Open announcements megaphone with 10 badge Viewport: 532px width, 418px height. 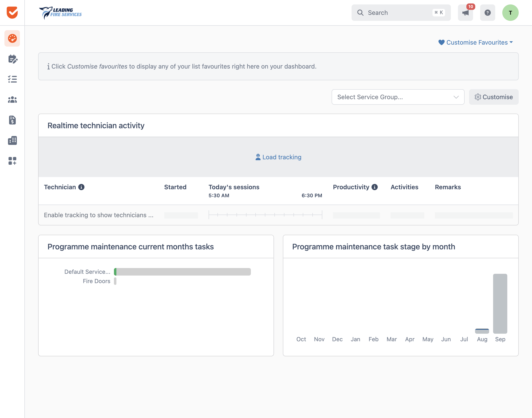tap(465, 12)
